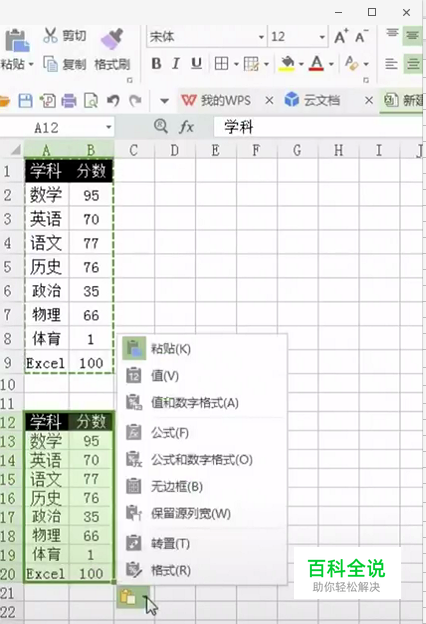
Task: Click the paste options floating button
Action: pos(133,597)
